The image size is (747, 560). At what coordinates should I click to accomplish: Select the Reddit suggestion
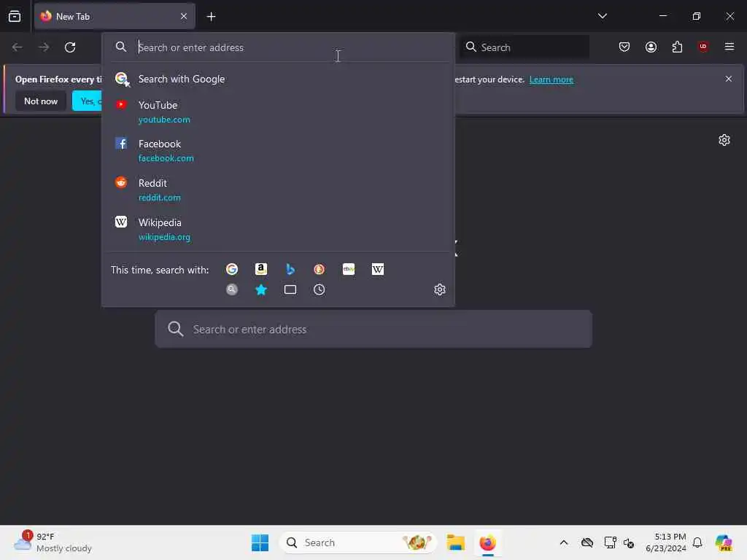click(x=278, y=190)
